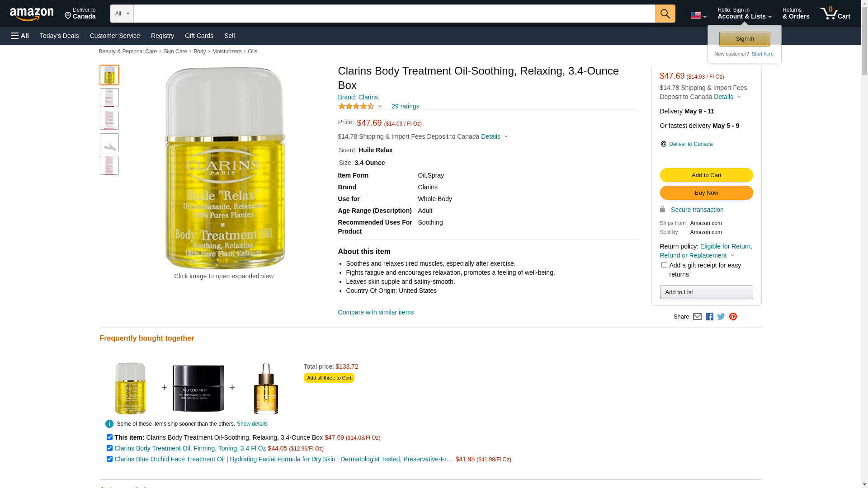Click the search magnifier button
The image size is (868, 488).
coord(665,14)
